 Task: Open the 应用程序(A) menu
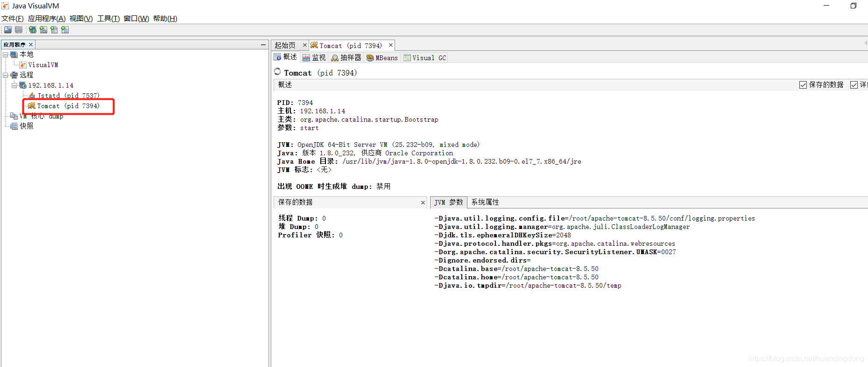[x=47, y=19]
